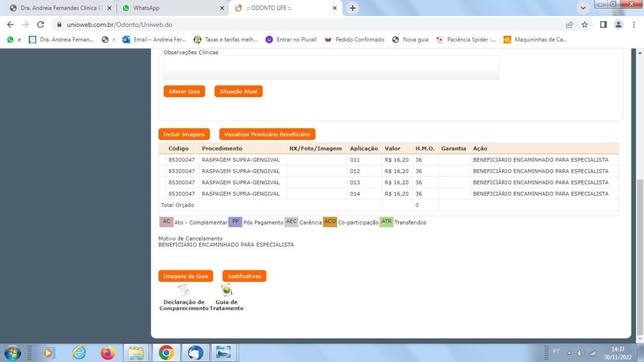Screen dimensions: 644x362
Task: Click the browser reload page icon
Action: pyautogui.click(x=41, y=25)
